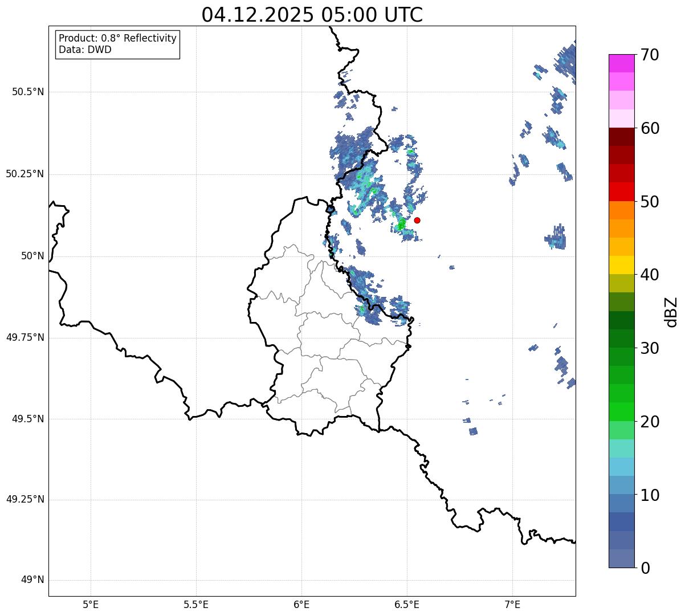
Task: Click the green echo cell beside the red marker
Action: coord(401,224)
